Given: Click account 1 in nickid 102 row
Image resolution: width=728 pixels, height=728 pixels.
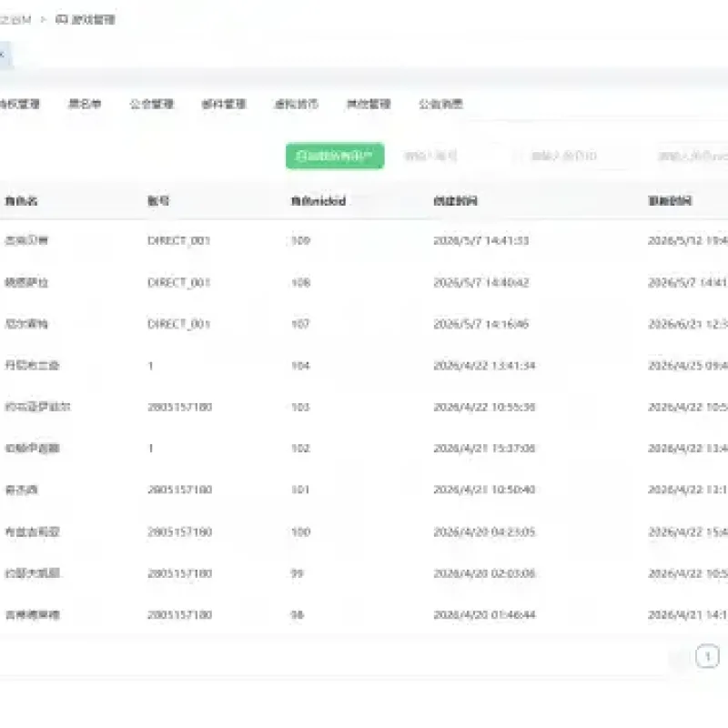Looking at the screenshot, I should pyautogui.click(x=150, y=449).
